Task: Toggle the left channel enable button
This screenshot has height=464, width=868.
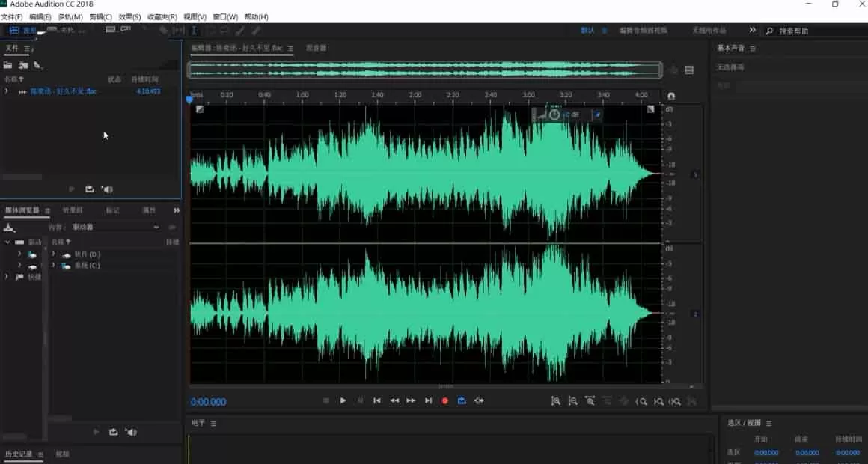Action: pyautogui.click(x=696, y=174)
